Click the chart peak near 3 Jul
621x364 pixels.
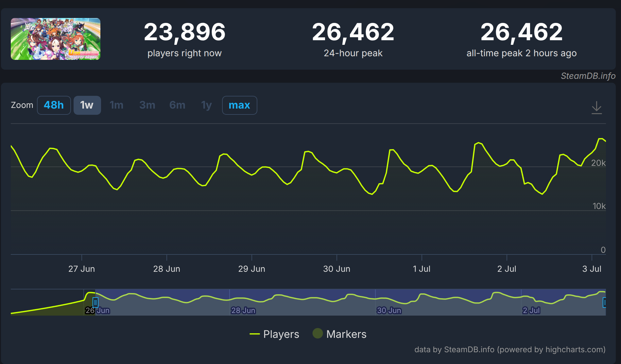[x=601, y=139]
